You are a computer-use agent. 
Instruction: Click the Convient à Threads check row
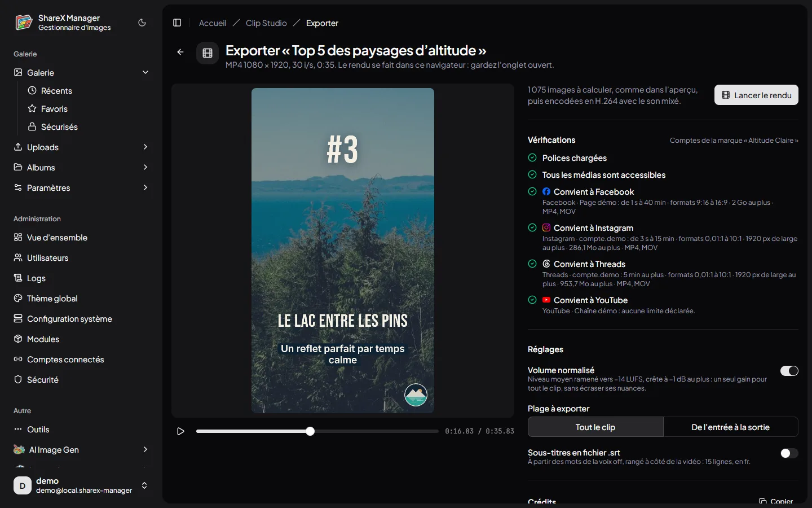point(663,273)
